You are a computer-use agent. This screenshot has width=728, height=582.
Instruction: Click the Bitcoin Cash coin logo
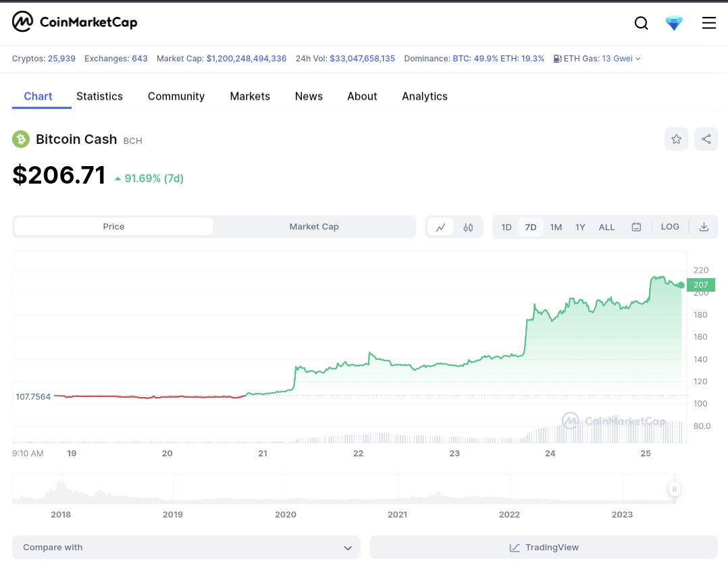(x=21, y=139)
